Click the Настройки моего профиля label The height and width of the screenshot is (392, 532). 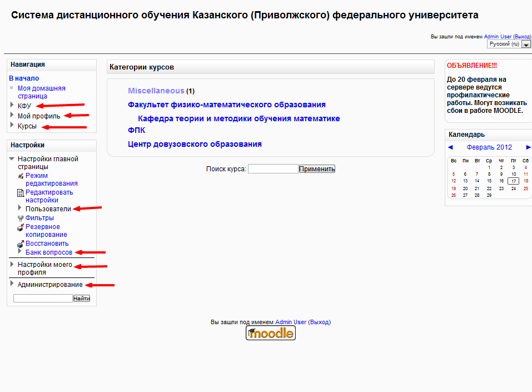tap(45, 268)
